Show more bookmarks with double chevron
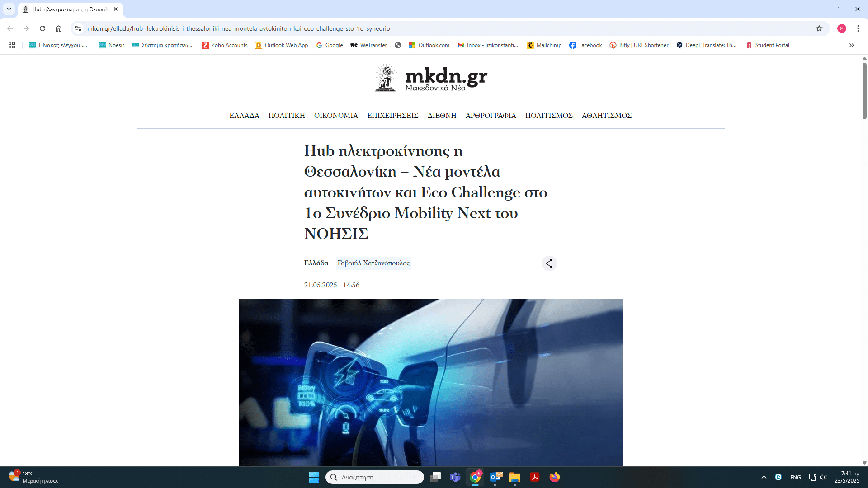868x488 pixels. (x=851, y=45)
